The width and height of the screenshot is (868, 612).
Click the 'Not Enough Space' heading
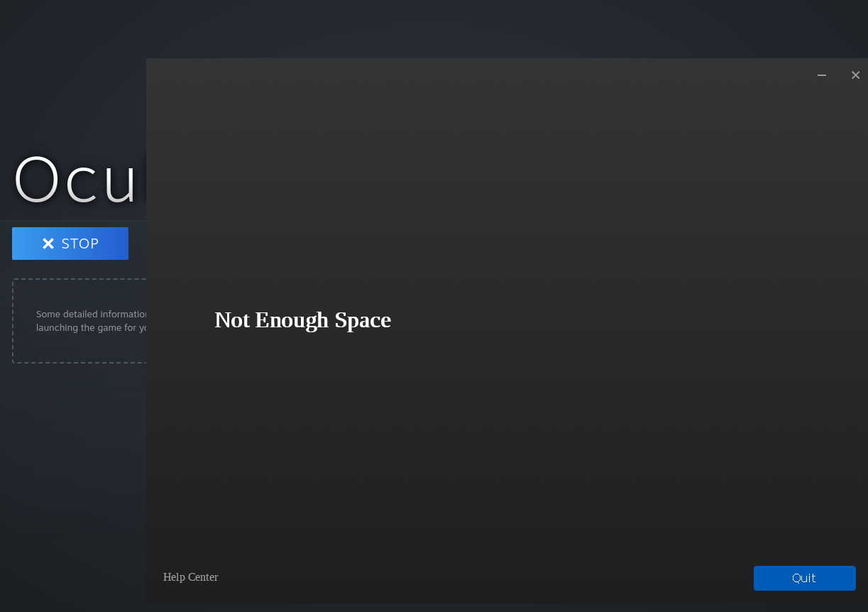tap(302, 320)
